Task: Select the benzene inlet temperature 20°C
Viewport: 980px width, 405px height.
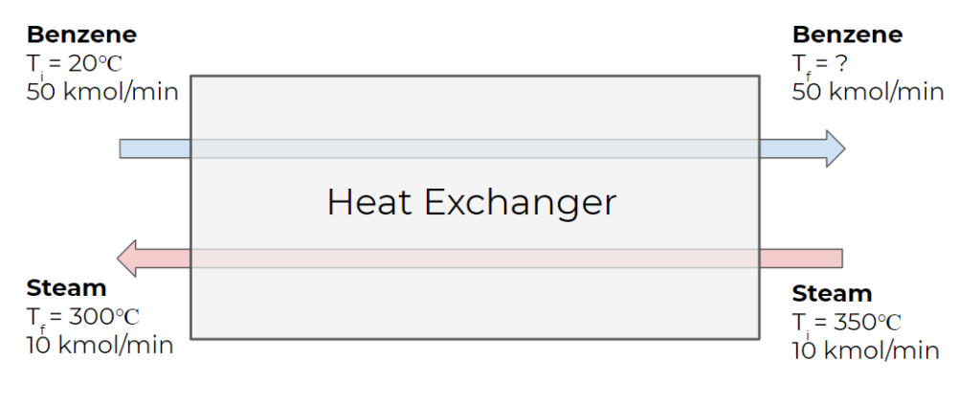Action: point(96,63)
